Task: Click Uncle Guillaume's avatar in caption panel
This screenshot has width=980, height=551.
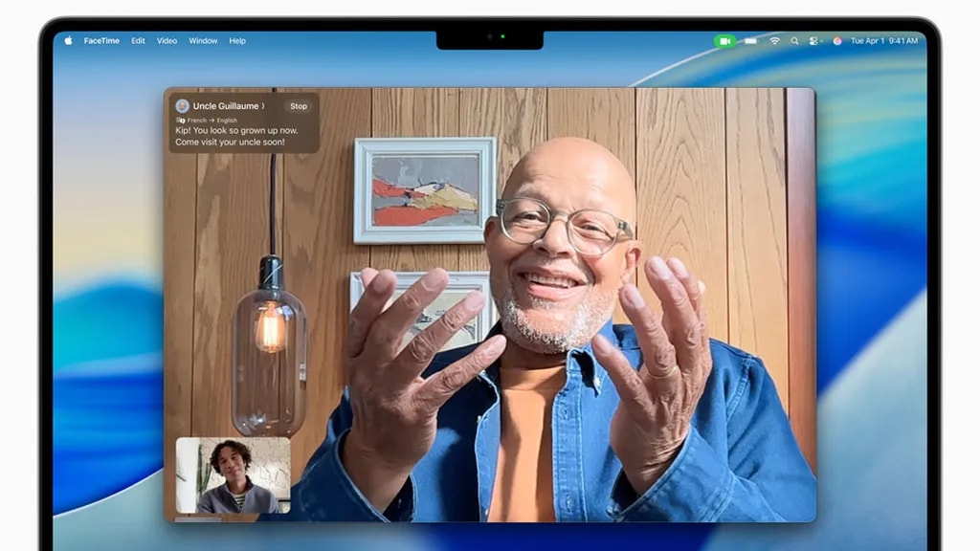Action: coord(182,106)
